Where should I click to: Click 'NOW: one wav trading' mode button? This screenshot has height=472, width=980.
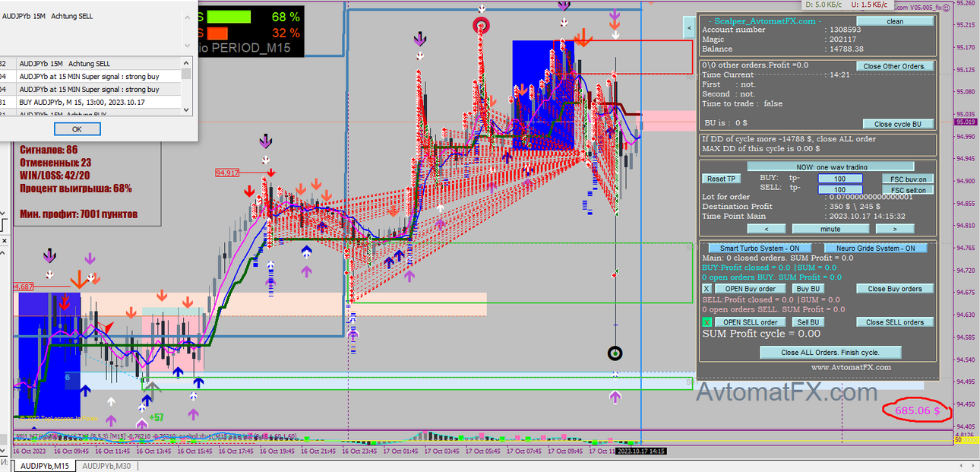point(831,166)
